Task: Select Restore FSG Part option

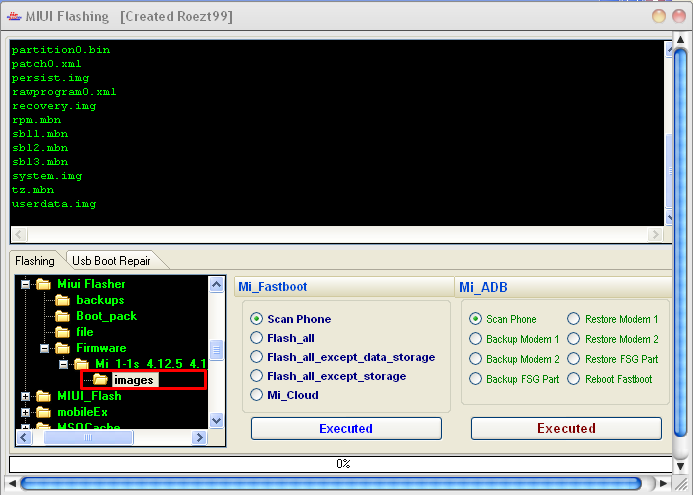Action: point(574,358)
